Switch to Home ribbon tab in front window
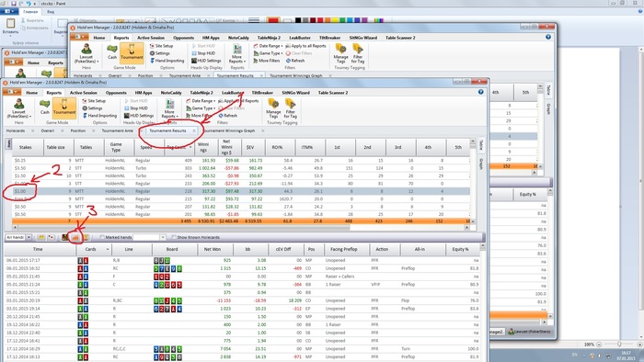The width and height of the screenshot is (644, 362). coord(31,93)
